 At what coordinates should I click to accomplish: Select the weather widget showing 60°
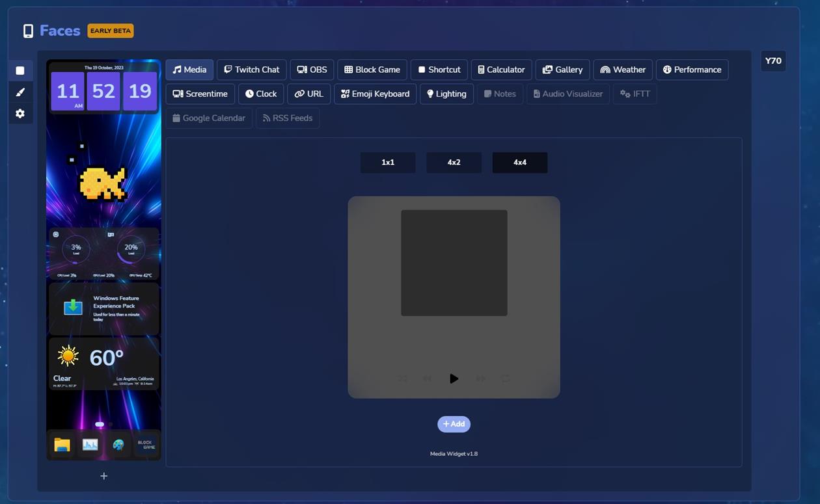click(103, 364)
